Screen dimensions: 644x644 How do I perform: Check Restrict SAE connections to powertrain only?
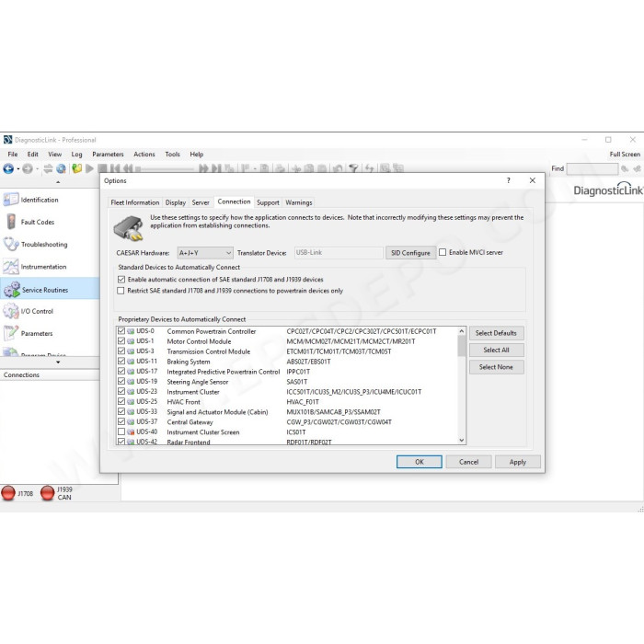pos(121,291)
